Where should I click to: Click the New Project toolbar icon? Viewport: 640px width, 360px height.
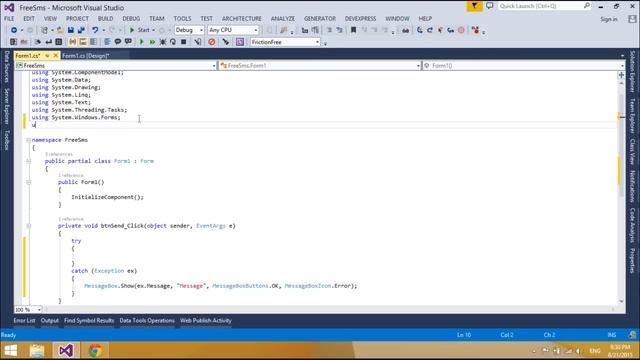pos(44,30)
